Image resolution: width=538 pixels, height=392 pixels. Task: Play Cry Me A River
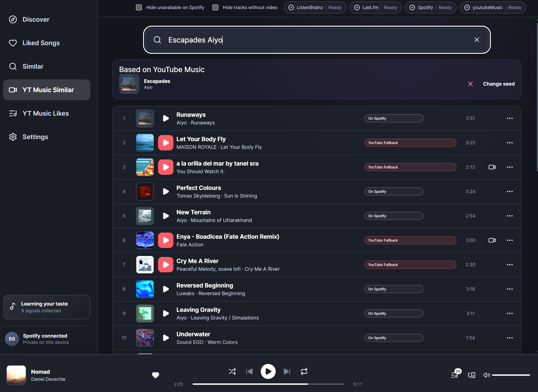click(166, 265)
